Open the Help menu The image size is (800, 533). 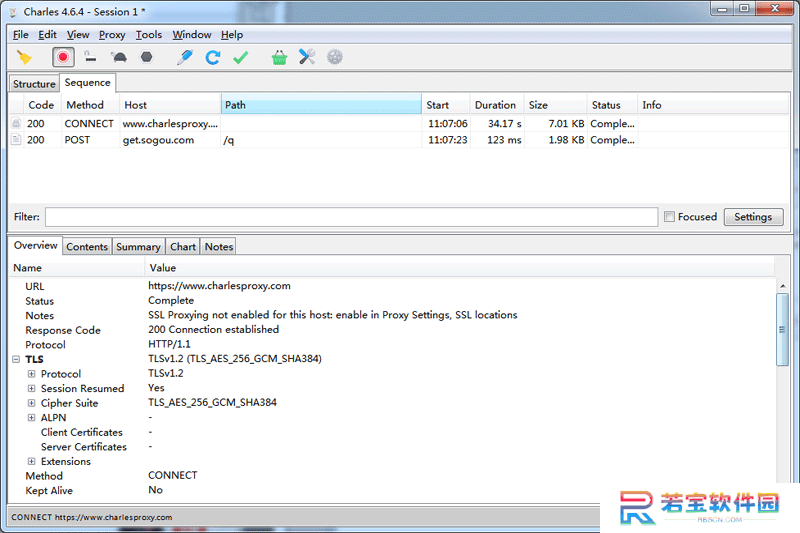click(x=232, y=35)
